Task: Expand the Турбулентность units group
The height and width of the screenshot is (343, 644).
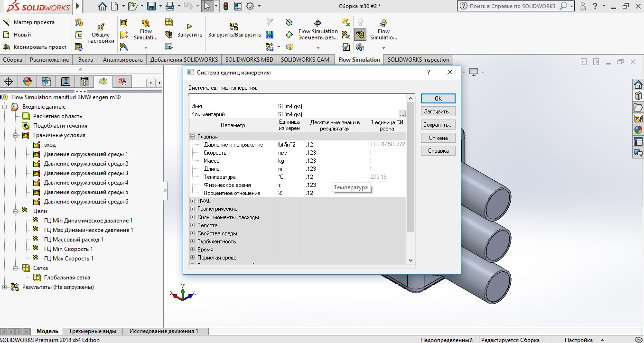Action: click(193, 241)
